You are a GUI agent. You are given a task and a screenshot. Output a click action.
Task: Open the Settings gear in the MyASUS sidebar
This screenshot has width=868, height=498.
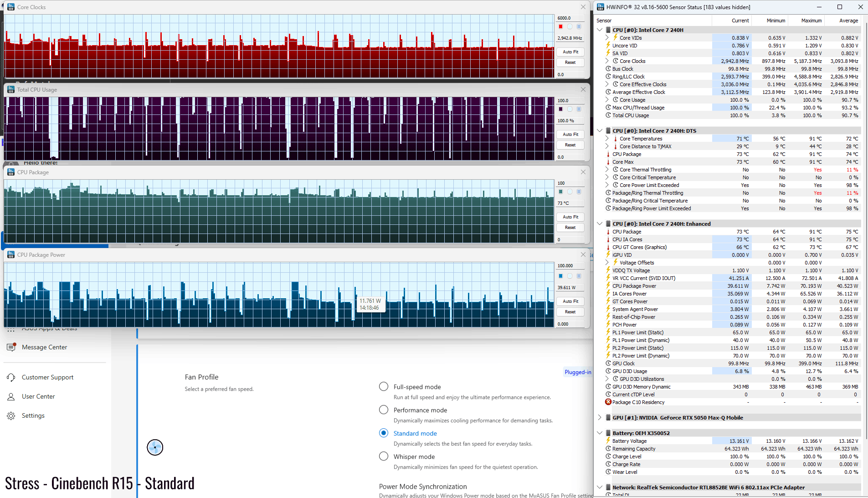(x=11, y=415)
